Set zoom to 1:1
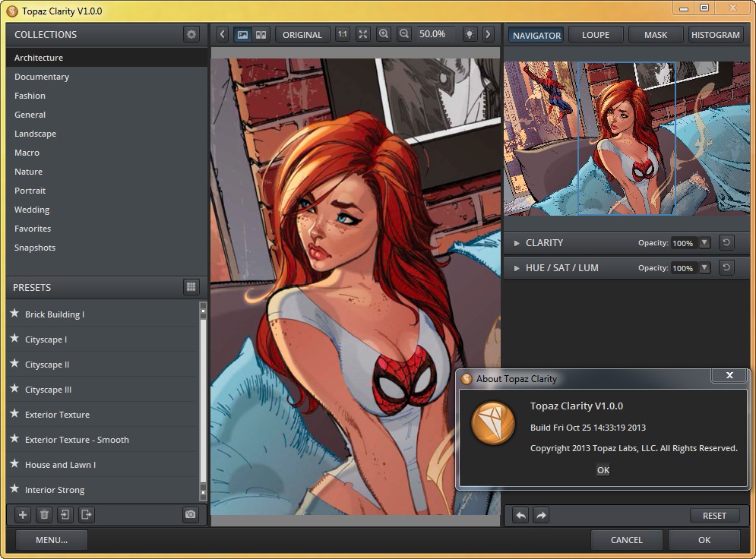Image resolution: width=756 pixels, height=559 pixels. pos(343,34)
